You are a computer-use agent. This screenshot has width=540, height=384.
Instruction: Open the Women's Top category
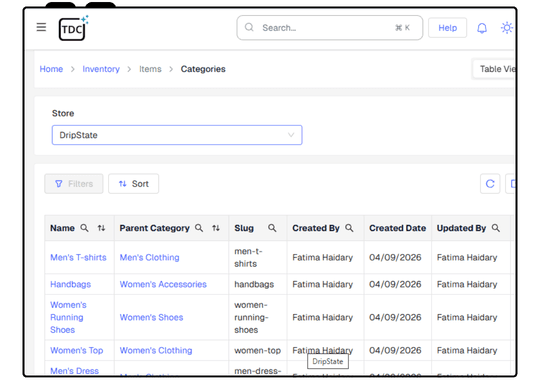[76, 351]
